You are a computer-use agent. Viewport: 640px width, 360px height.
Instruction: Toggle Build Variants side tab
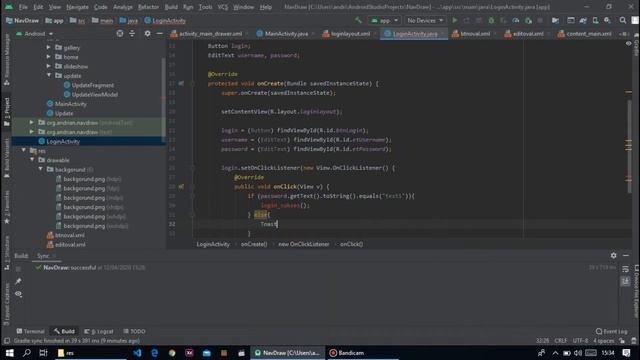click(x=7, y=158)
